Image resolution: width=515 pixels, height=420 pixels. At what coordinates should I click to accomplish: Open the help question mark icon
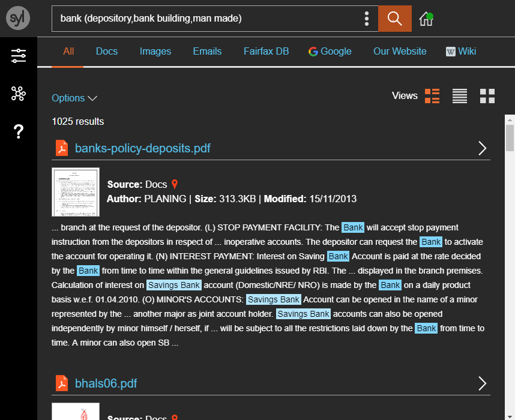(x=18, y=131)
